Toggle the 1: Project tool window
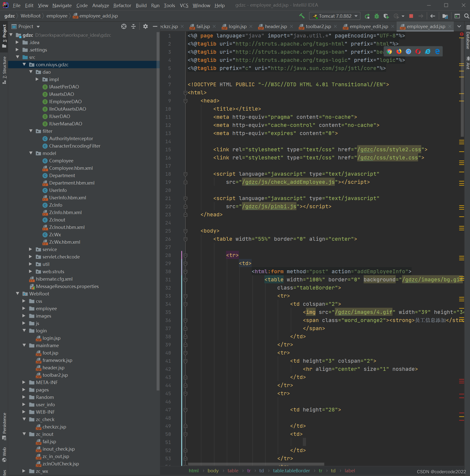 [4, 36]
